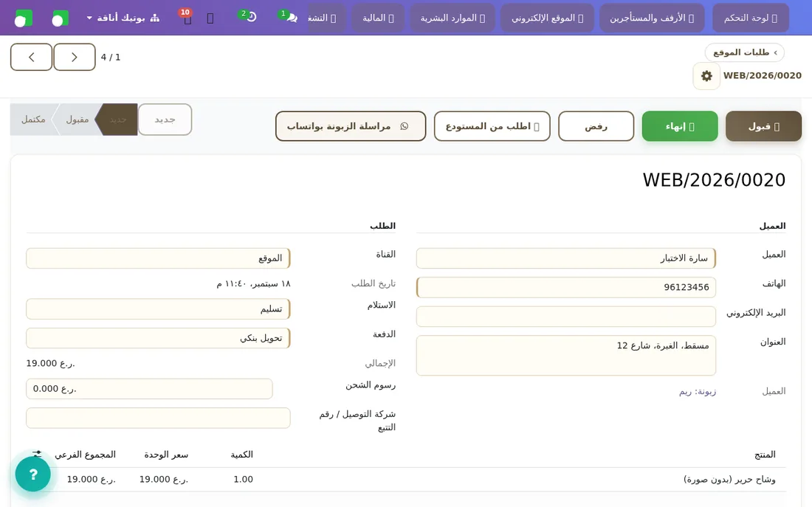
Task: Open the الموارد البشرية menu
Action: click(453, 18)
